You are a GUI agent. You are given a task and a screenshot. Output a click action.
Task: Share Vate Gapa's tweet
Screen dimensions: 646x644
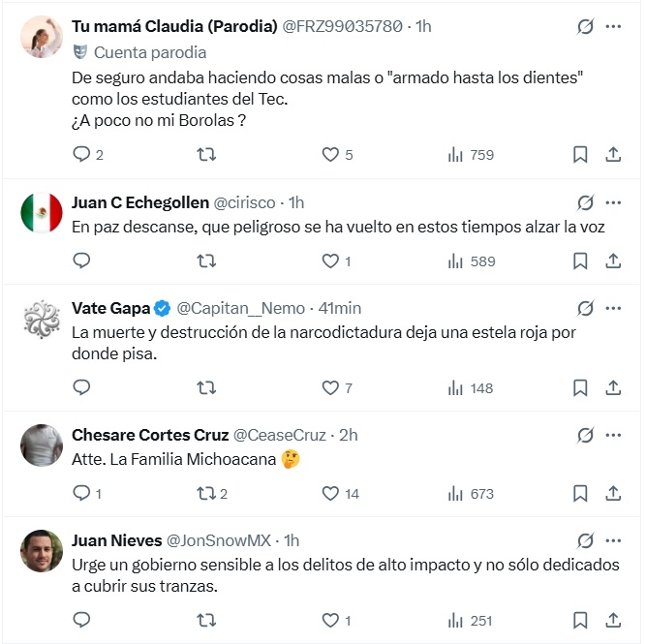pos(613,387)
